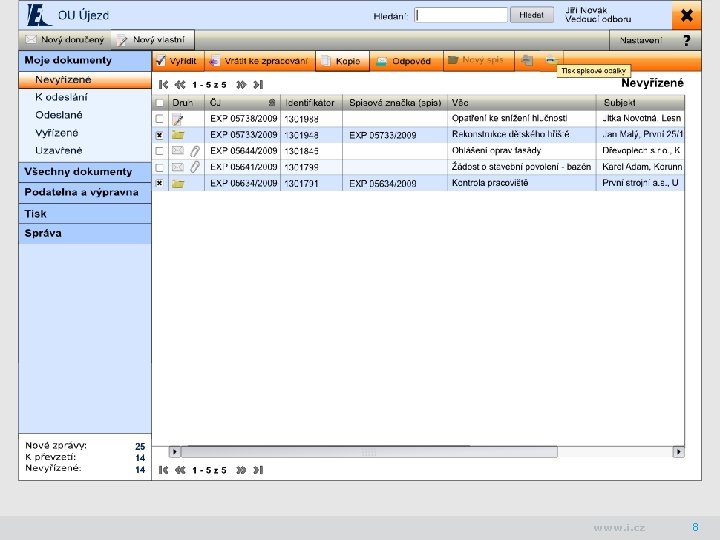Click Vrátit ke zpracování toolbar button
This screenshot has height=540, width=720.
260,61
